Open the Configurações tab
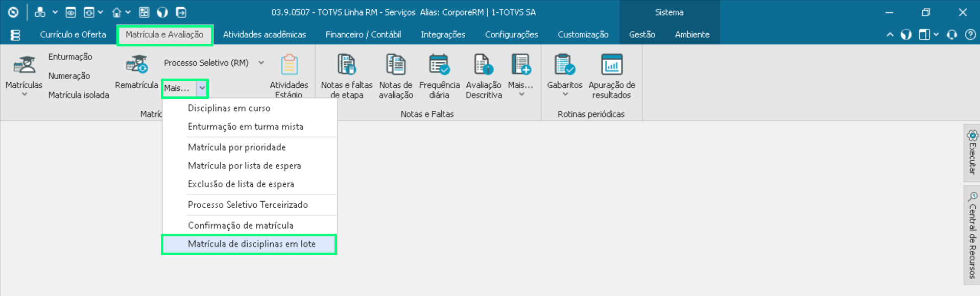980x296 pixels. tap(511, 35)
